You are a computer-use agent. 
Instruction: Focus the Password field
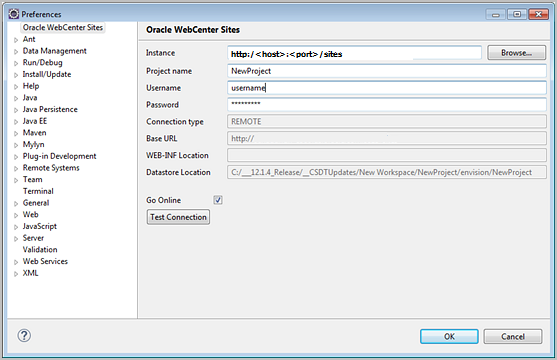(x=387, y=104)
